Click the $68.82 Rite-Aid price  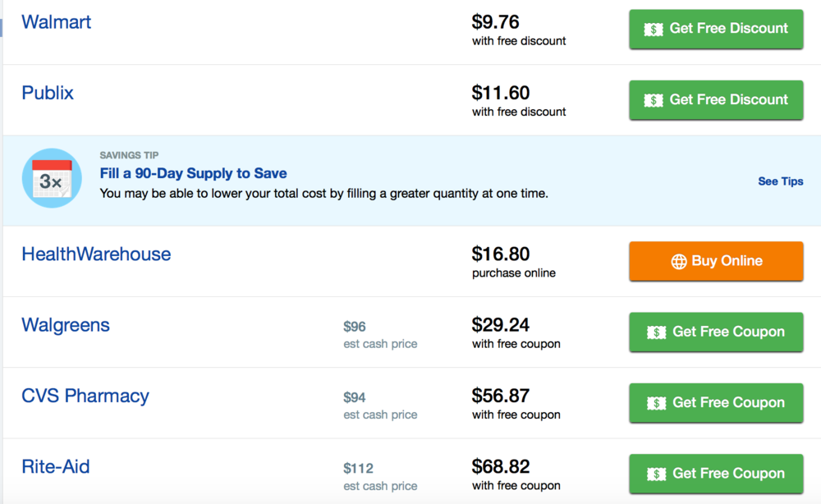(x=500, y=466)
